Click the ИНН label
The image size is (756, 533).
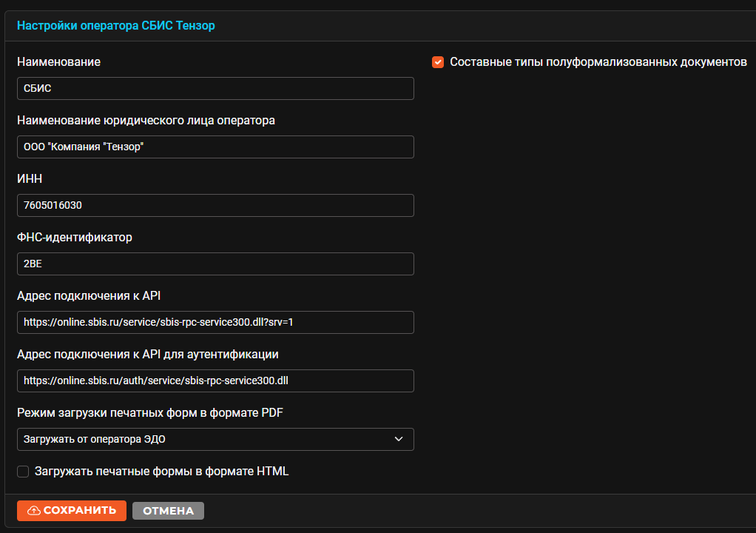click(30, 179)
